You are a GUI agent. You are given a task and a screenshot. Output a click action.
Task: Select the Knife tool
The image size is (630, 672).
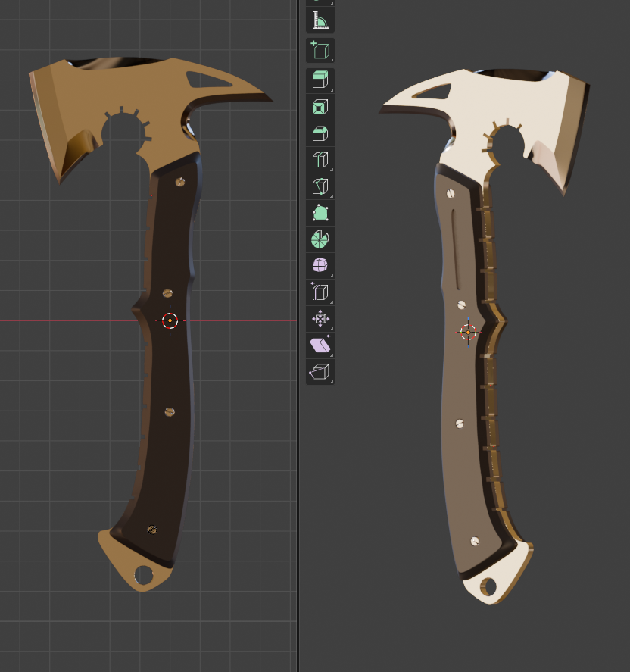coord(320,186)
